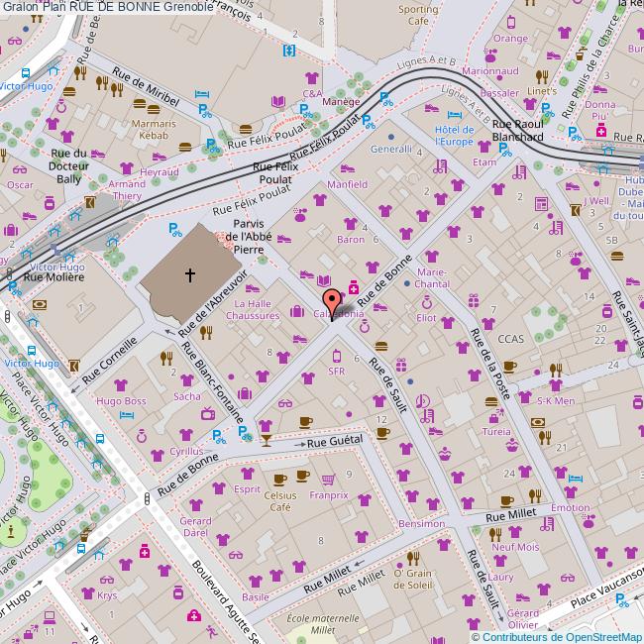
Task: Click the Esprit clothing shop icon
Action: pyautogui.click(x=247, y=475)
